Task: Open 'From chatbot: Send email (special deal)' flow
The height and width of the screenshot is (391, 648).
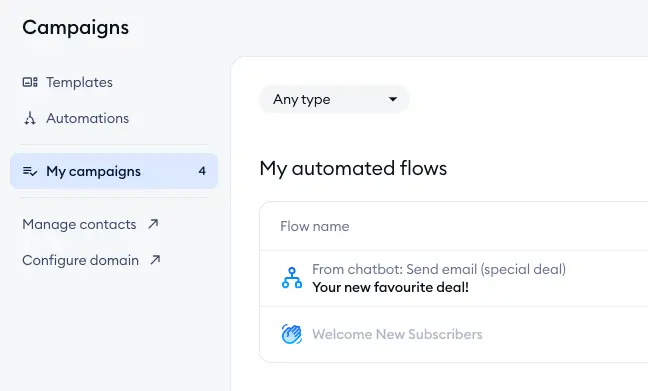Action: click(439, 269)
